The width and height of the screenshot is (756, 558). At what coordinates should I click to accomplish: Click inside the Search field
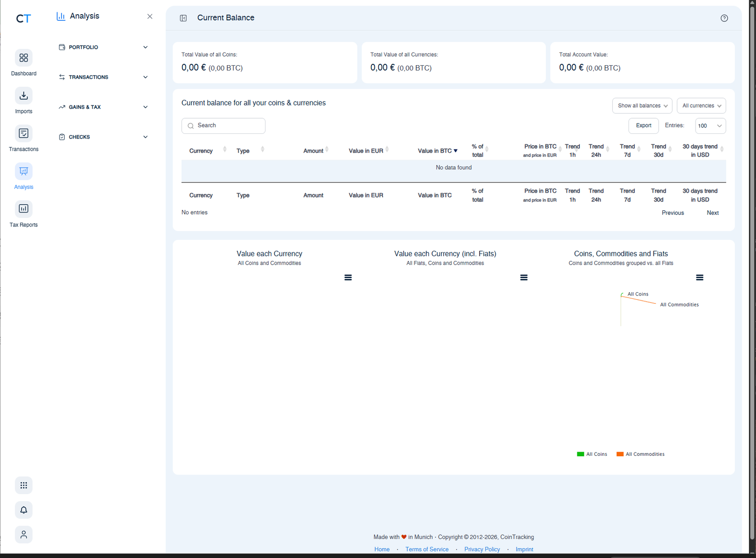(223, 125)
